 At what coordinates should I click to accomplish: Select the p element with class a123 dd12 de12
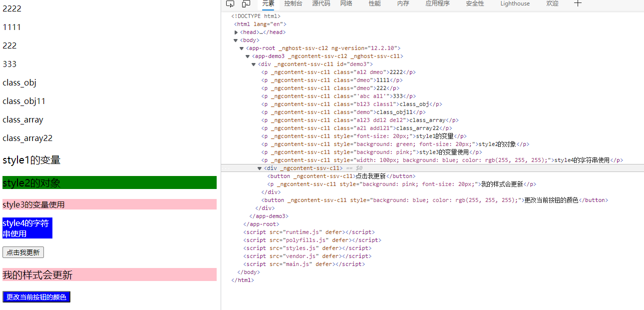[360, 120]
